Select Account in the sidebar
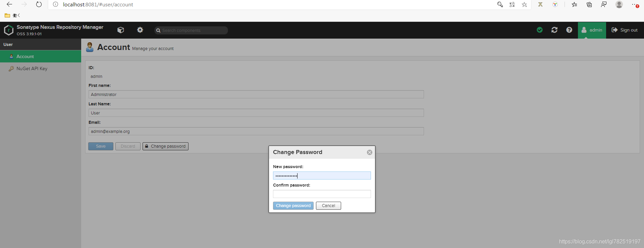This screenshot has width=644, height=248. point(41,56)
